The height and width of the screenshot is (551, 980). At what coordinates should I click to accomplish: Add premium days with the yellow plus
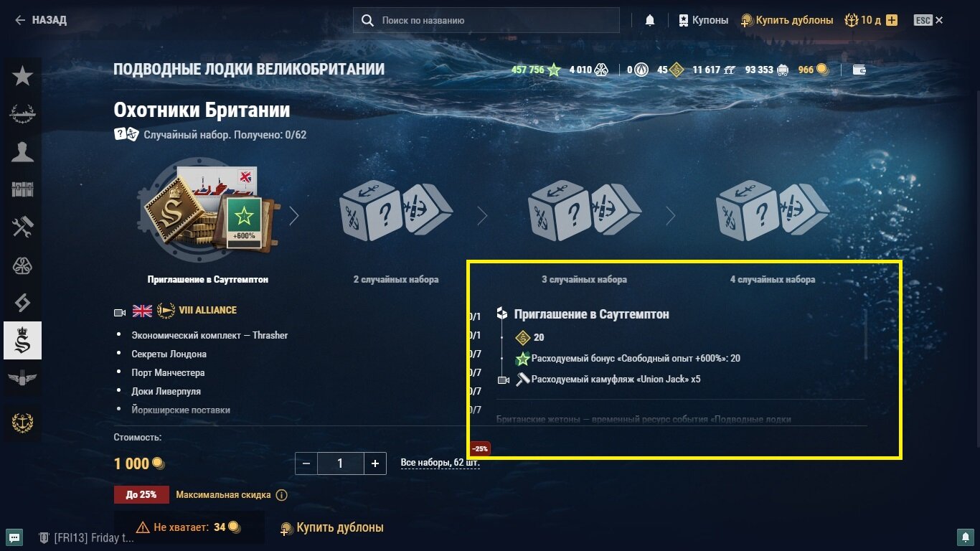892,20
